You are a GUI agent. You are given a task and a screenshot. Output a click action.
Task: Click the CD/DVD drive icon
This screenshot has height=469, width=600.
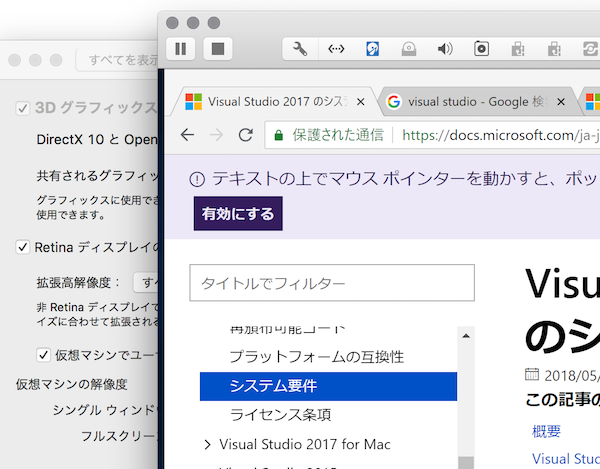tap(409, 49)
